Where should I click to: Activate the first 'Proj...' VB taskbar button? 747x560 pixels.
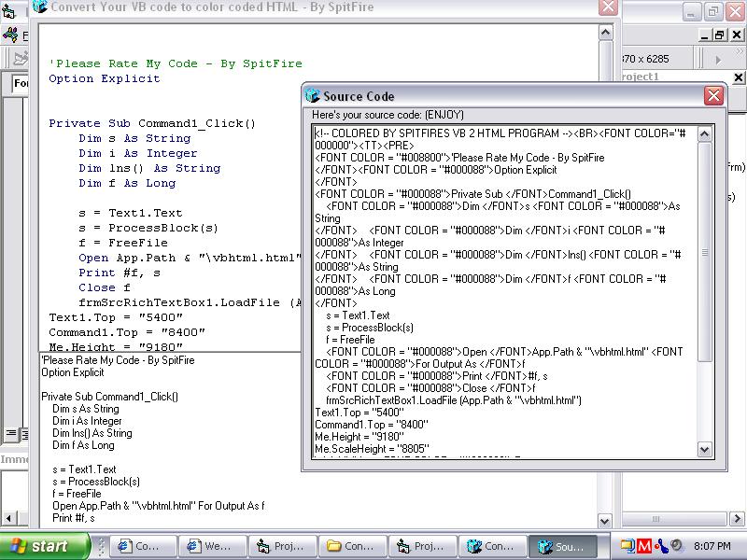coord(285,547)
